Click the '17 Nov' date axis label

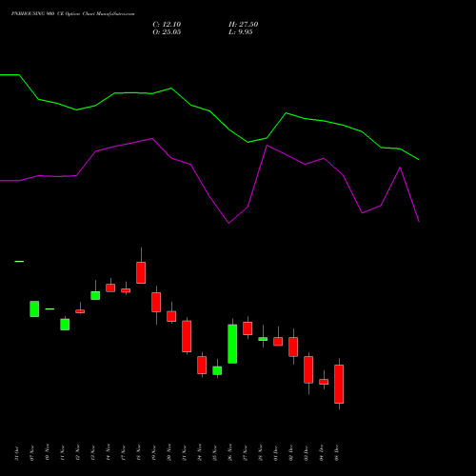click(124, 453)
